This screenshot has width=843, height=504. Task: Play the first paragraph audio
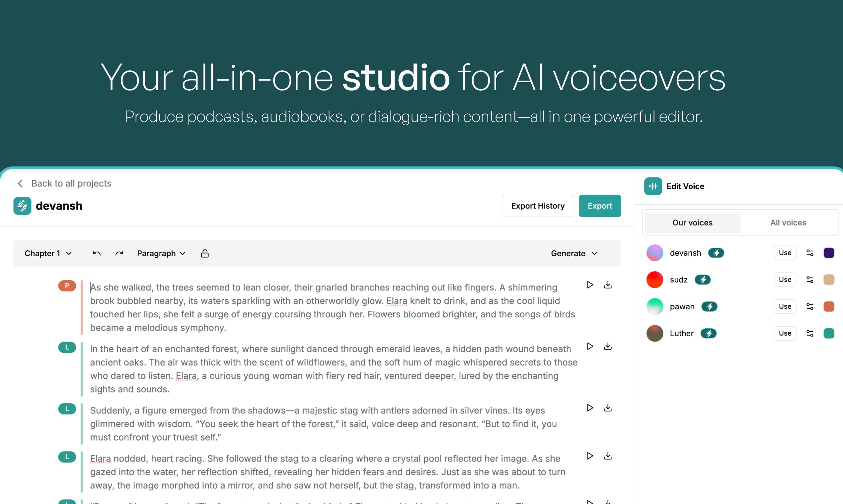pyautogui.click(x=590, y=284)
